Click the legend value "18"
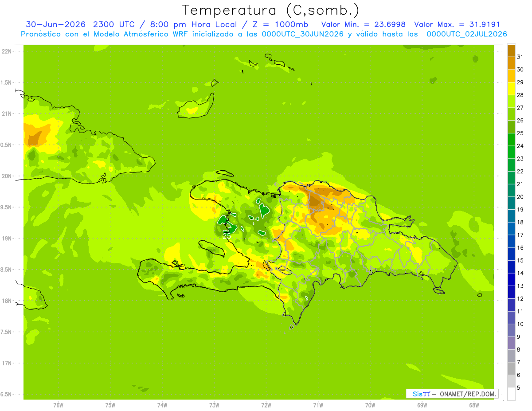The image size is (532, 411). tap(520, 222)
